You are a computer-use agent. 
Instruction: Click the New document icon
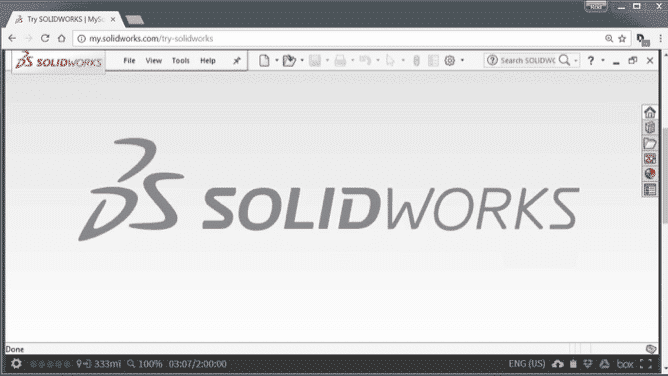(x=264, y=60)
